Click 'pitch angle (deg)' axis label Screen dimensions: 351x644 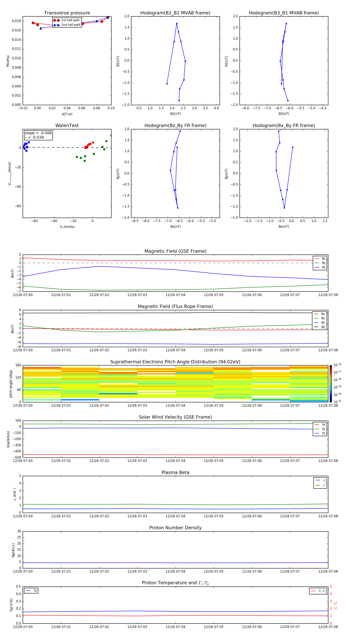point(11,384)
